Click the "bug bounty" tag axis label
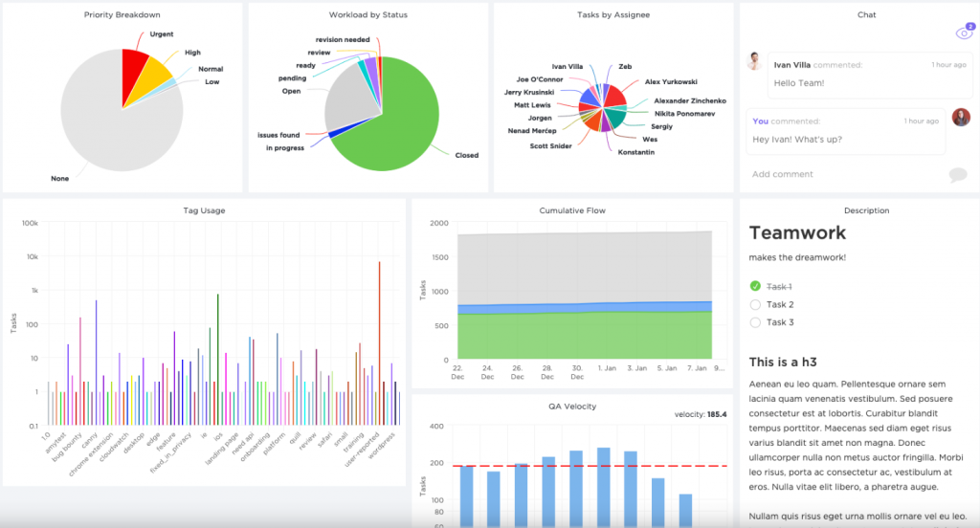Image resolution: width=980 pixels, height=528 pixels. click(x=67, y=447)
